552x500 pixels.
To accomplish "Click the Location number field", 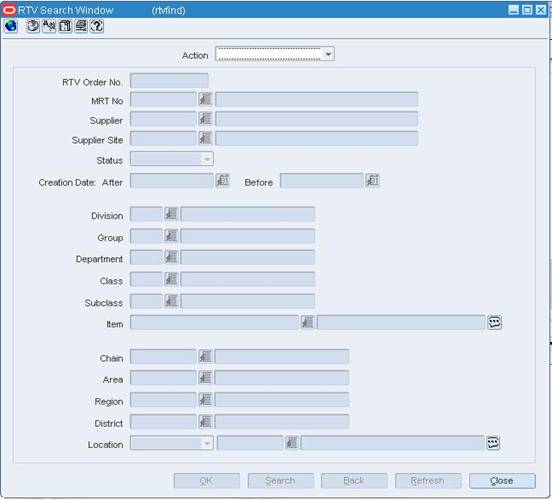I will (x=250, y=443).
